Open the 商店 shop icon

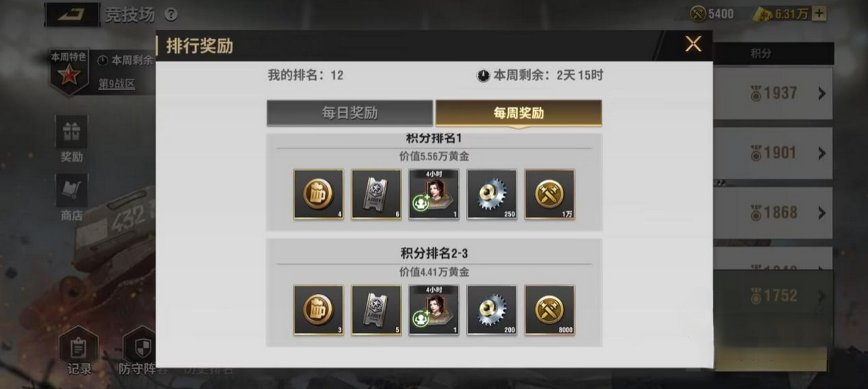(71, 198)
